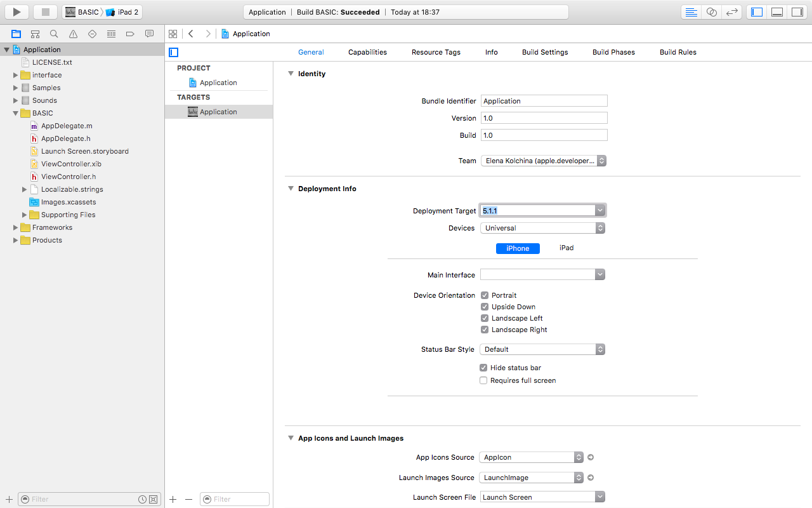
Task: Show only recent files filter
Action: (x=143, y=499)
